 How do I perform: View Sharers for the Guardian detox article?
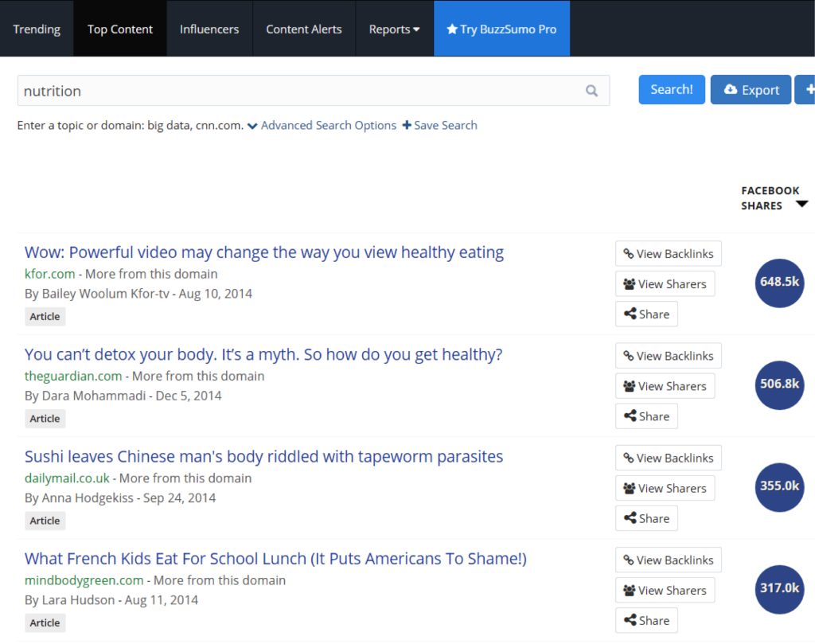pos(665,386)
